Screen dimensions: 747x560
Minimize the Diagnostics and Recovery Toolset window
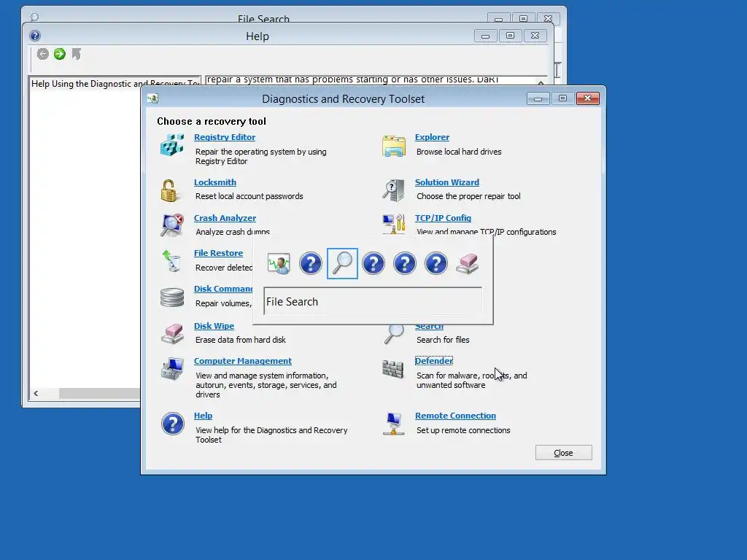tap(538, 98)
